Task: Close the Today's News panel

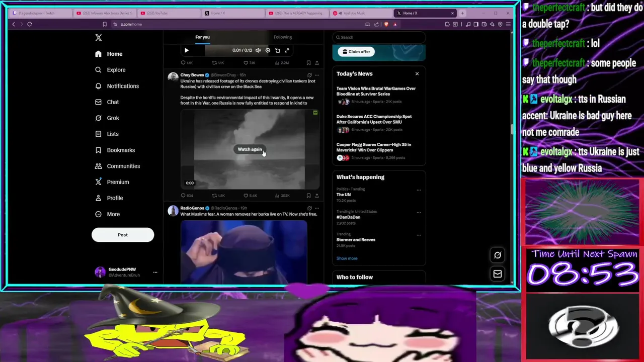Action: click(x=417, y=74)
